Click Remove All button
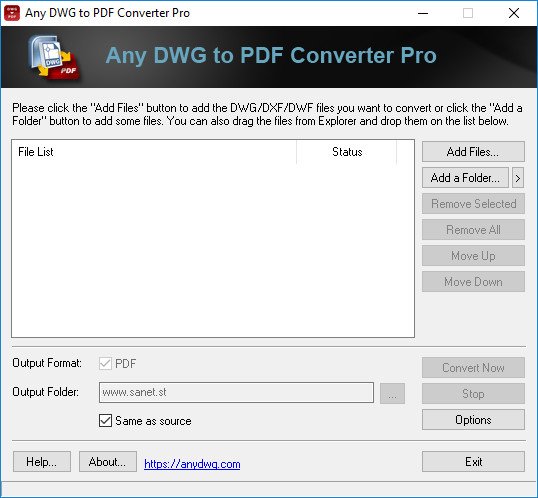This screenshot has height=498, width=538. click(x=473, y=230)
